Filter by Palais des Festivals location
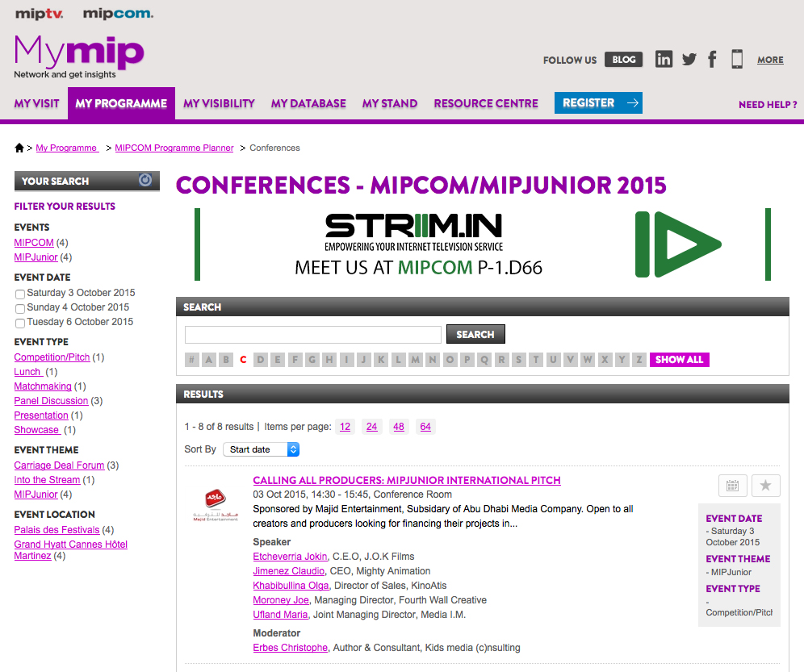The height and width of the screenshot is (672, 804). [57, 529]
